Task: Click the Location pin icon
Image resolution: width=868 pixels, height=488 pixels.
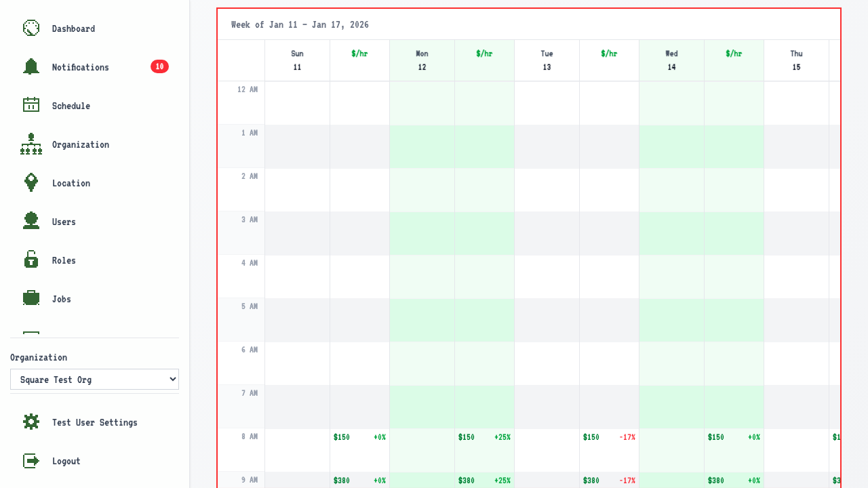Action: (31, 182)
